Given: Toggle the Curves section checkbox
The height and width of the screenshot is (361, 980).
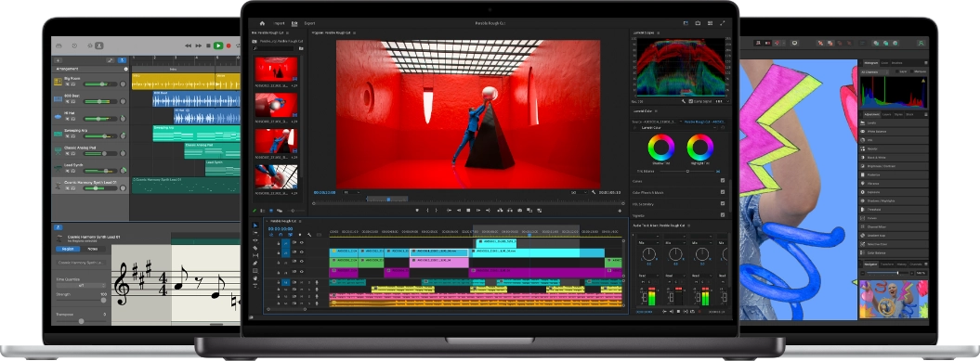Looking at the screenshot, I should (x=723, y=181).
